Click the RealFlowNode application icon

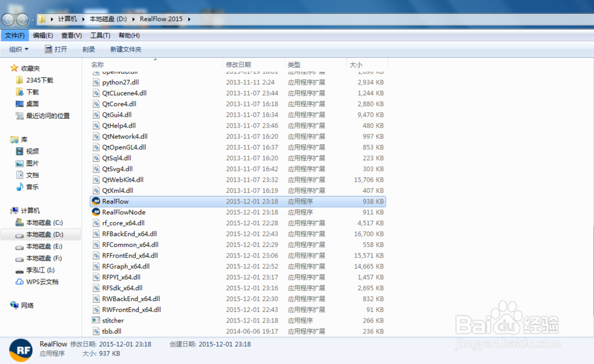(x=96, y=212)
